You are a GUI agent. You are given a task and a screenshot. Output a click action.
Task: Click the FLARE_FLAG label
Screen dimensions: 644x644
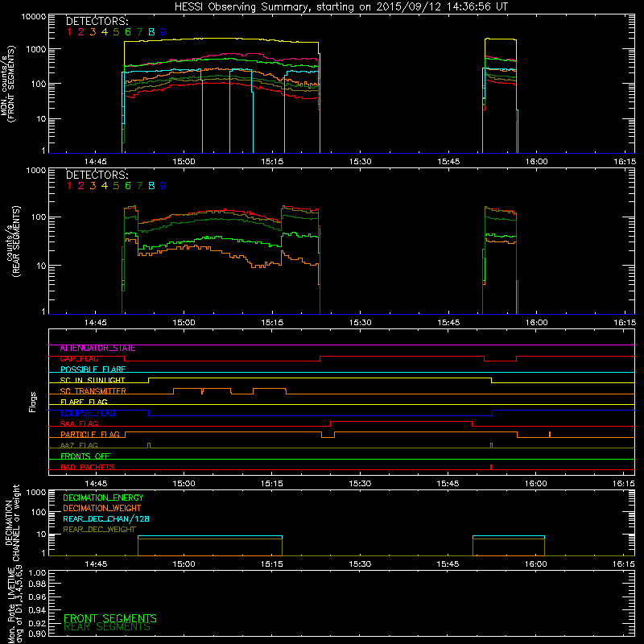tap(84, 402)
